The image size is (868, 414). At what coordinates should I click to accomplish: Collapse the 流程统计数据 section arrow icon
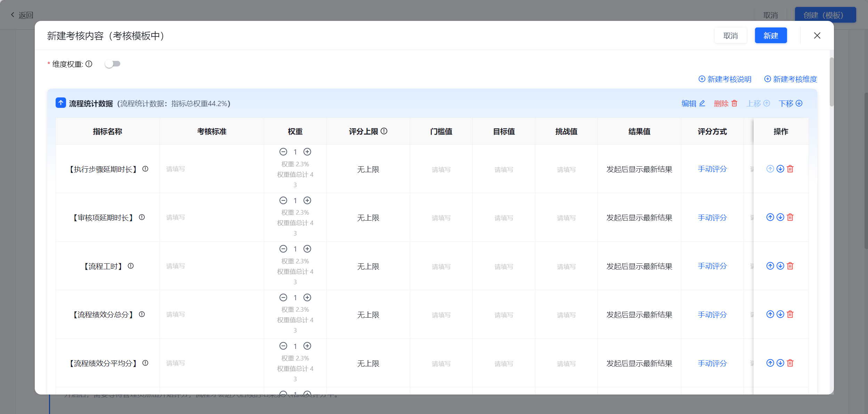pos(61,103)
